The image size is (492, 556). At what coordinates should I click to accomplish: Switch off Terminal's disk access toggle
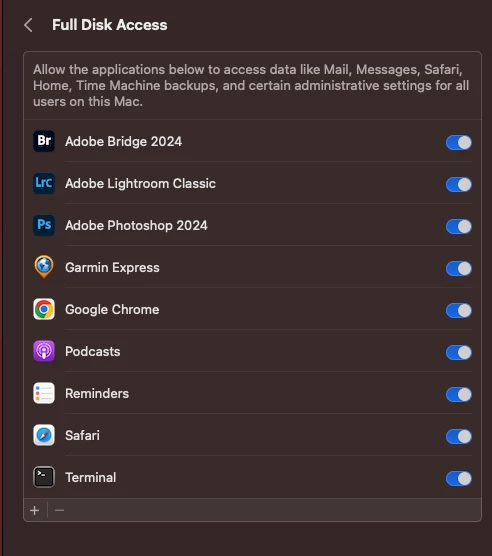[459, 478]
